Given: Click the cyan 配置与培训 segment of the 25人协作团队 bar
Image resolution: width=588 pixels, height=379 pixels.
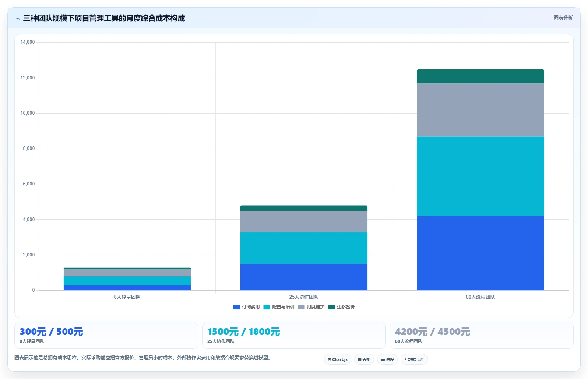Looking at the screenshot, I should point(304,248).
